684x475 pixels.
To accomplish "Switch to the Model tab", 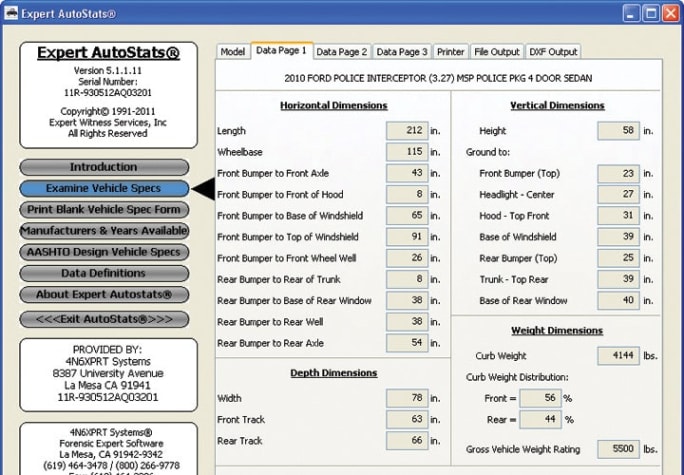I will 232,52.
